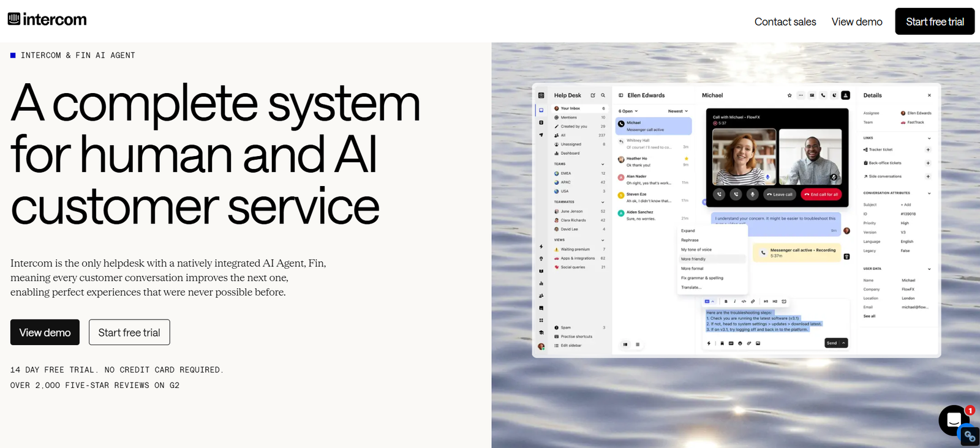The width and height of the screenshot is (980, 448).
Task: Add a Tracker ticket with plus icon
Action: tap(928, 149)
